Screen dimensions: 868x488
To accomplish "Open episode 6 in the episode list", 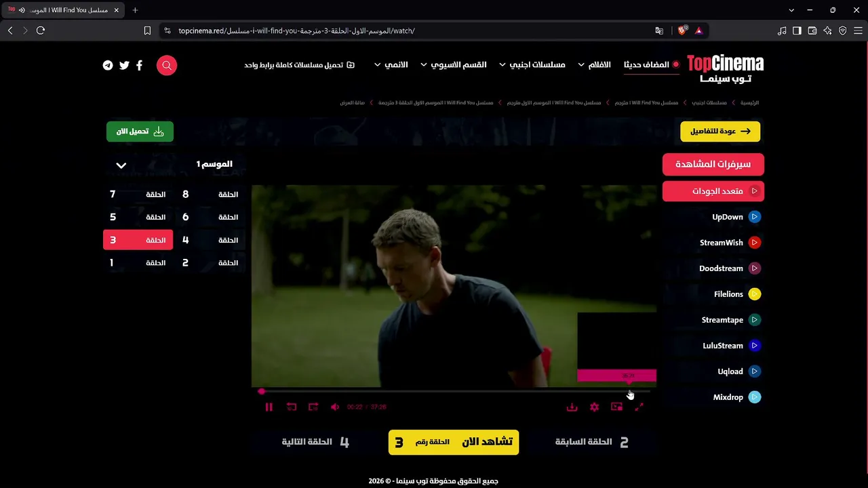I will pyautogui.click(x=210, y=217).
